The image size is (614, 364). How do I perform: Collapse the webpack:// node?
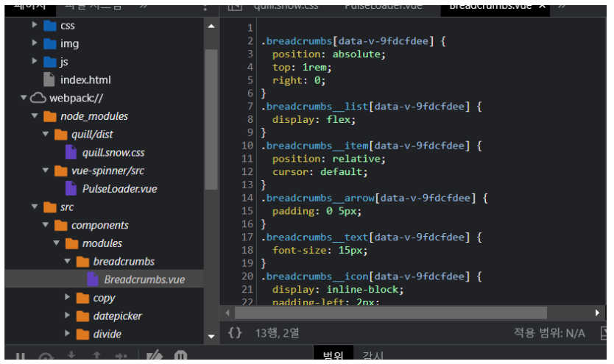pyautogui.click(x=24, y=97)
